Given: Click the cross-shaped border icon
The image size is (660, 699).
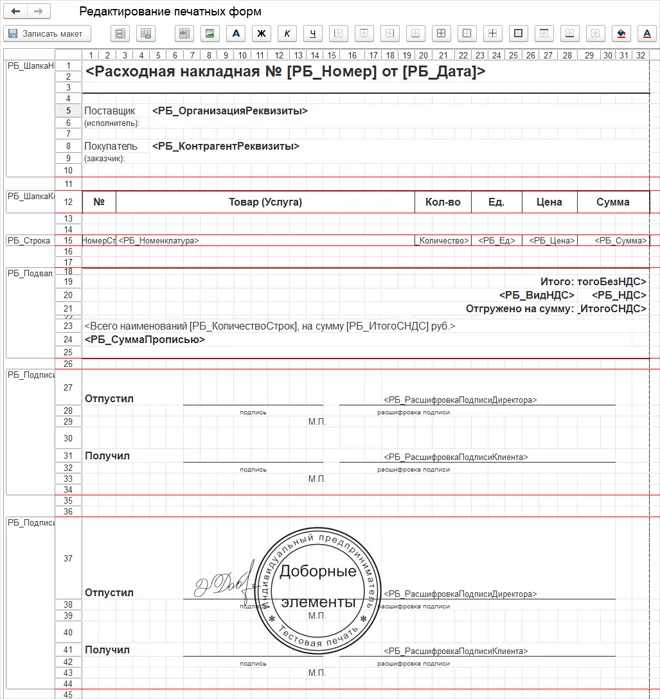Looking at the screenshot, I should tap(492, 33).
